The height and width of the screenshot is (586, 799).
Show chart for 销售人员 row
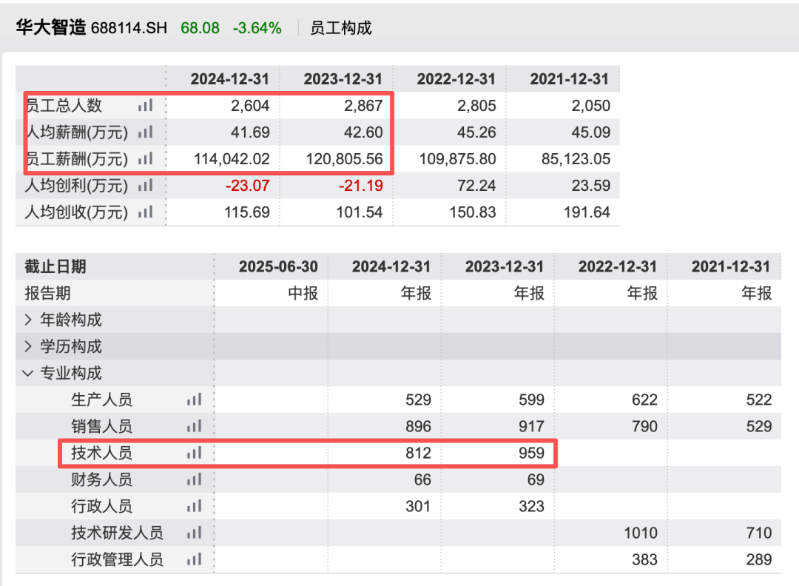point(194,426)
